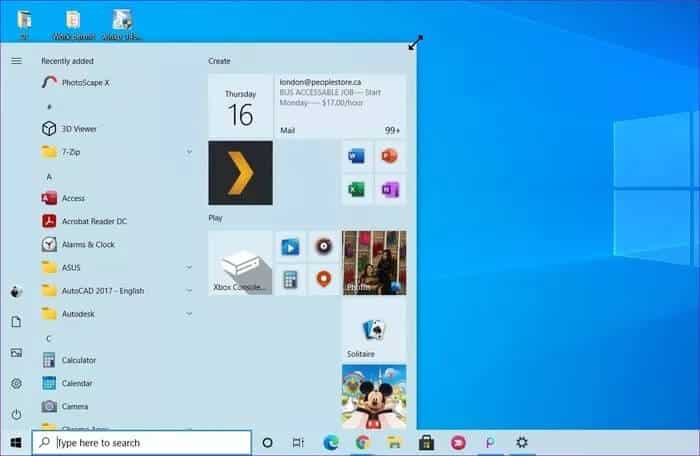Open Cortana from the taskbar

click(267, 443)
